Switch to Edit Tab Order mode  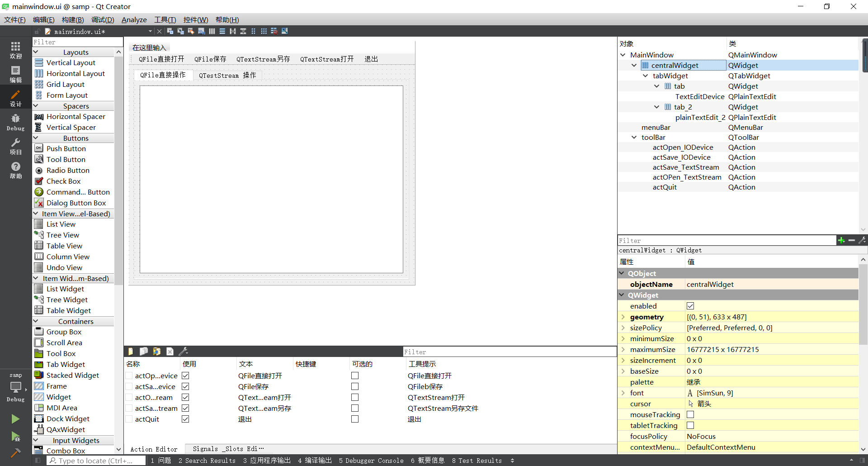tap(201, 31)
